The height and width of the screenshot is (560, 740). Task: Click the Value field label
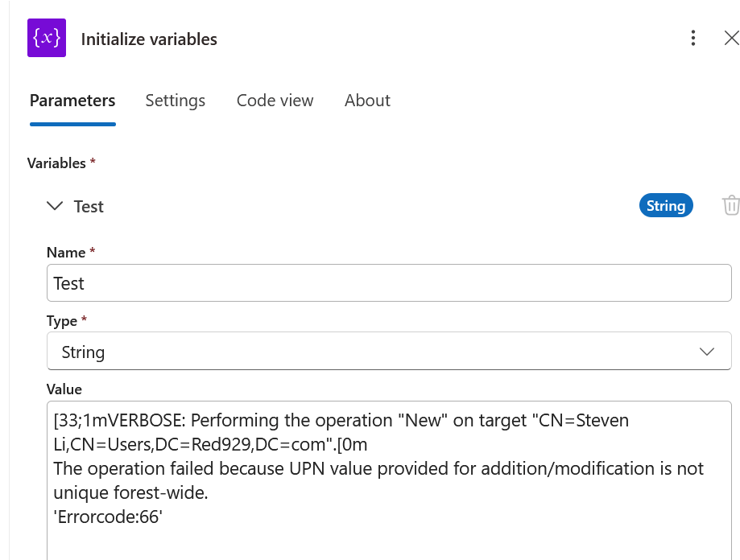64,389
